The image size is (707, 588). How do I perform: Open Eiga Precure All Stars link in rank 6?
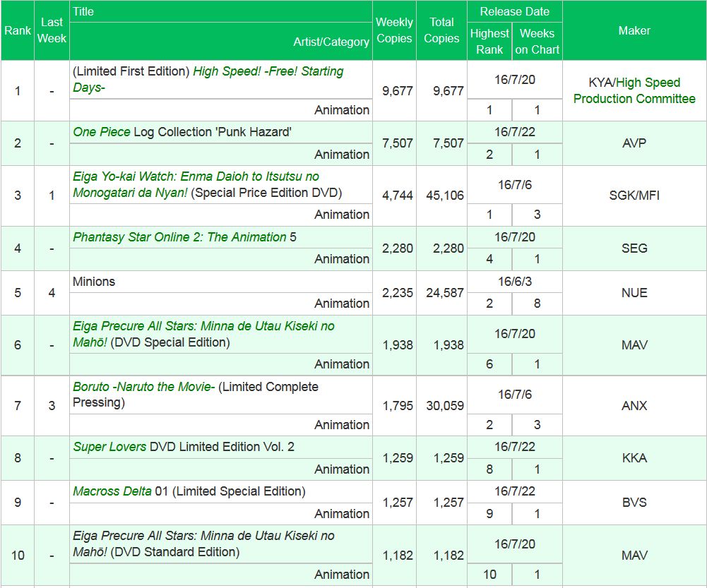[203, 326]
